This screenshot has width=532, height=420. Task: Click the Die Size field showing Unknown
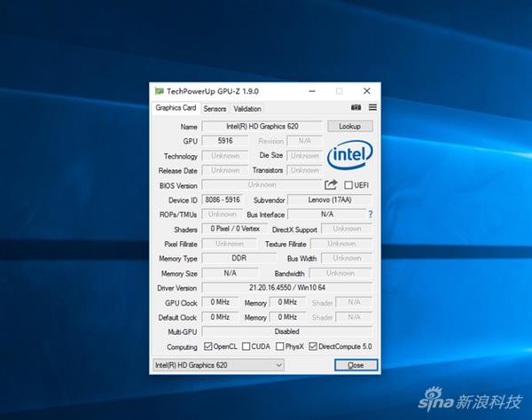coord(305,156)
